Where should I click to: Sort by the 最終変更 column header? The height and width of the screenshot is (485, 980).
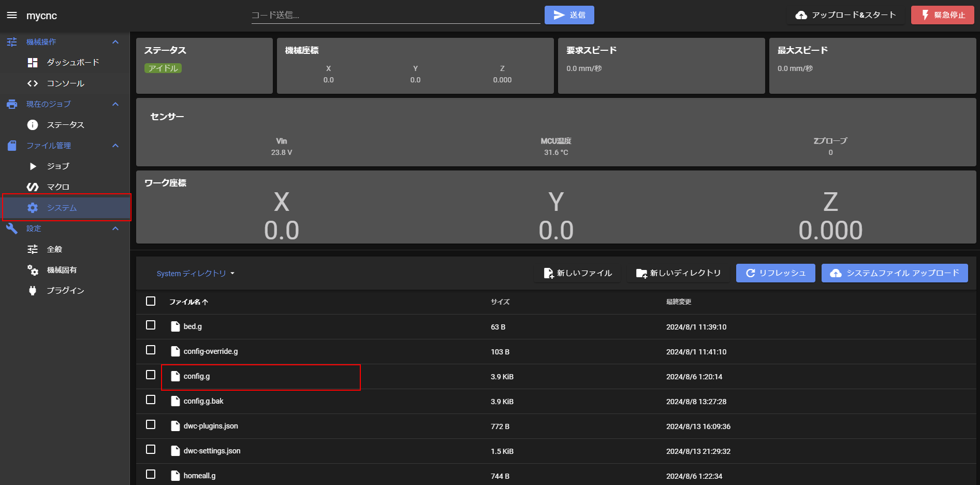coord(679,302)
